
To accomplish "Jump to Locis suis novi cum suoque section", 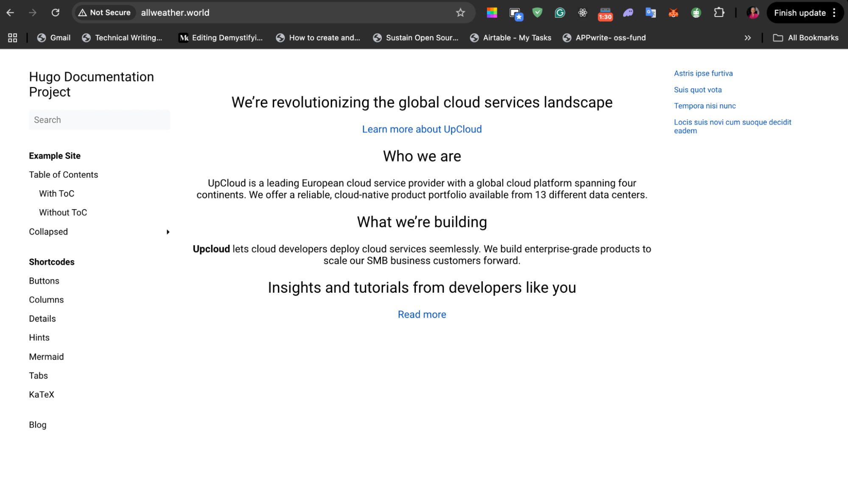I will [x=733, y=126].
